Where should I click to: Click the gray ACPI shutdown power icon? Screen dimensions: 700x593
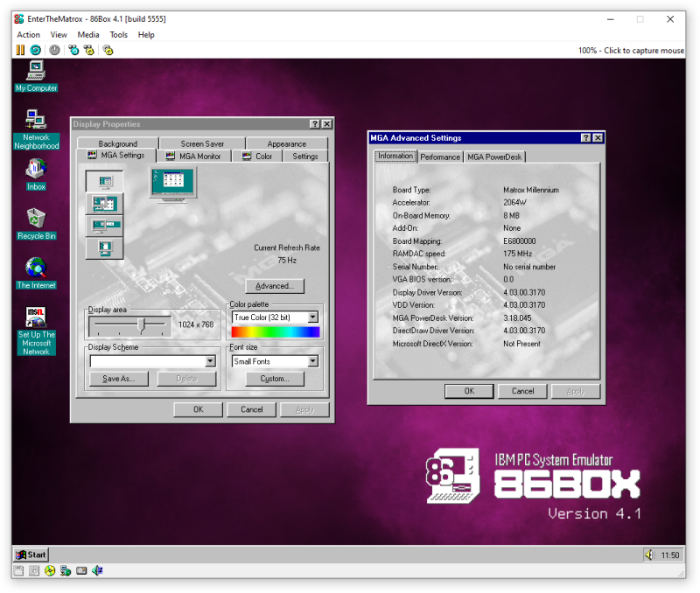click(x=54, y=50)
